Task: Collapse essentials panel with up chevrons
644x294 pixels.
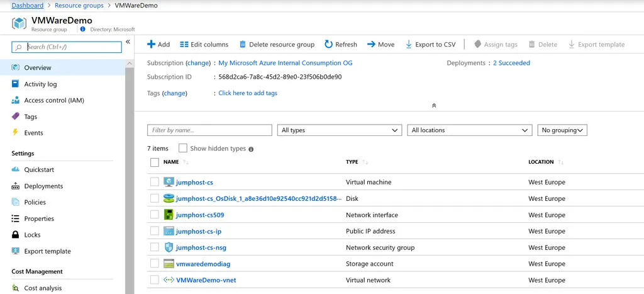Action: coord(434,106)
